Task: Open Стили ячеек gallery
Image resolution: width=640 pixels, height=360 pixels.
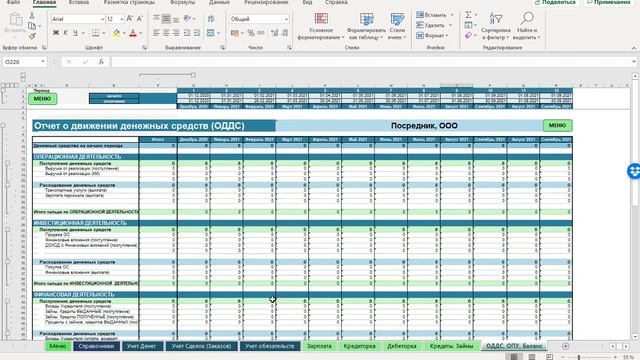Action: (397, 26)
